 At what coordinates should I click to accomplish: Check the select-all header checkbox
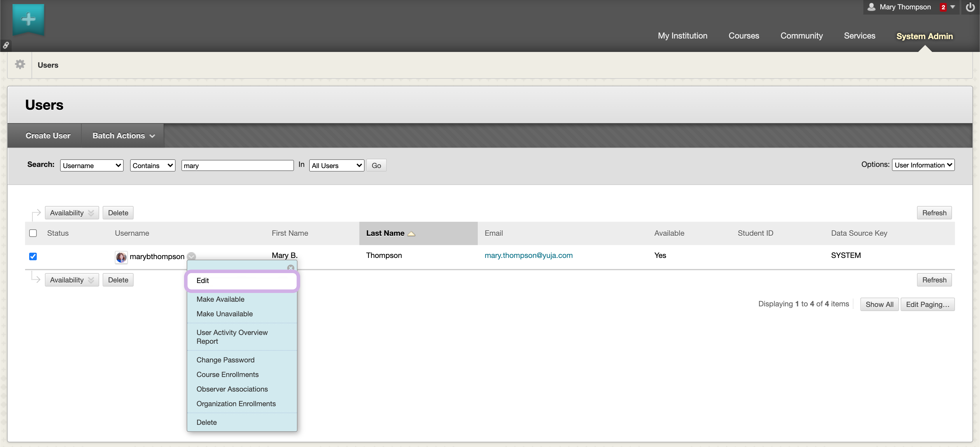(x=33, y=233)
